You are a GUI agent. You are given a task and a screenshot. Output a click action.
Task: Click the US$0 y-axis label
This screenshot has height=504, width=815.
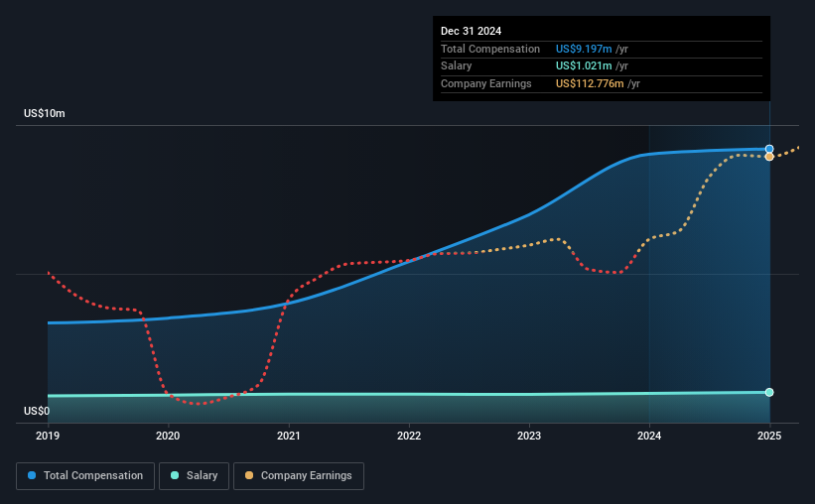(x=37, y=411)
